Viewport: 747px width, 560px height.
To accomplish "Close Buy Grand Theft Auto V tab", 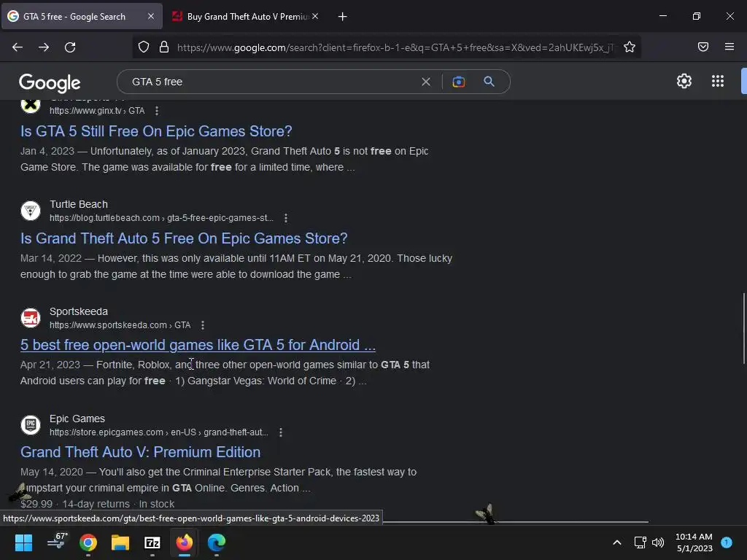I will click(315, 16).
